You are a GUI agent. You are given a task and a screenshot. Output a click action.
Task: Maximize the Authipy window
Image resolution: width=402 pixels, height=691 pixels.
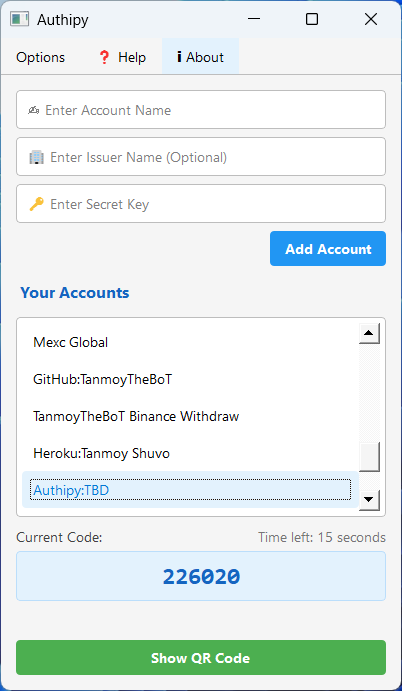(x=312, y=19)
